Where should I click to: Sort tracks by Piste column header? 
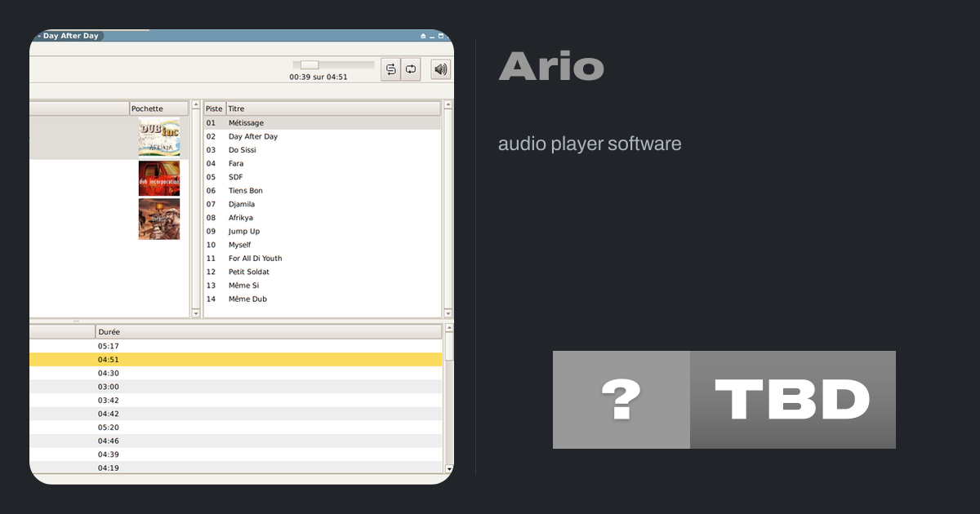click(x=214, y=109)
